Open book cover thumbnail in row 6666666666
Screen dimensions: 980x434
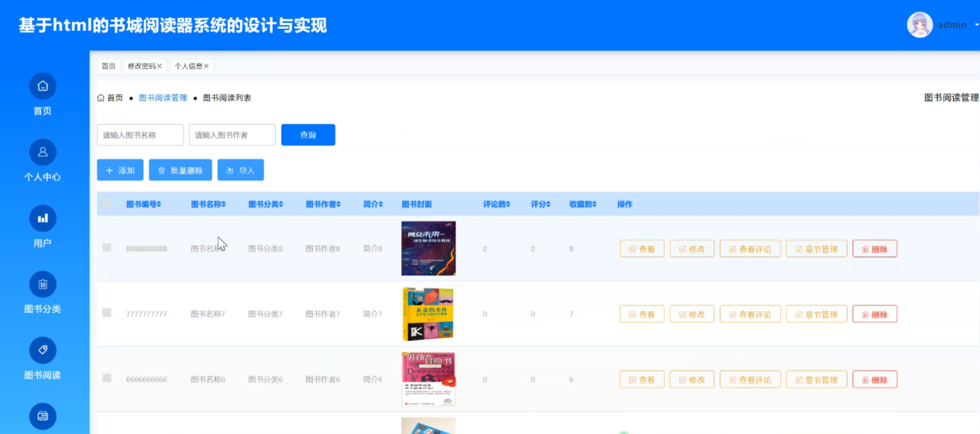point(428,380)
